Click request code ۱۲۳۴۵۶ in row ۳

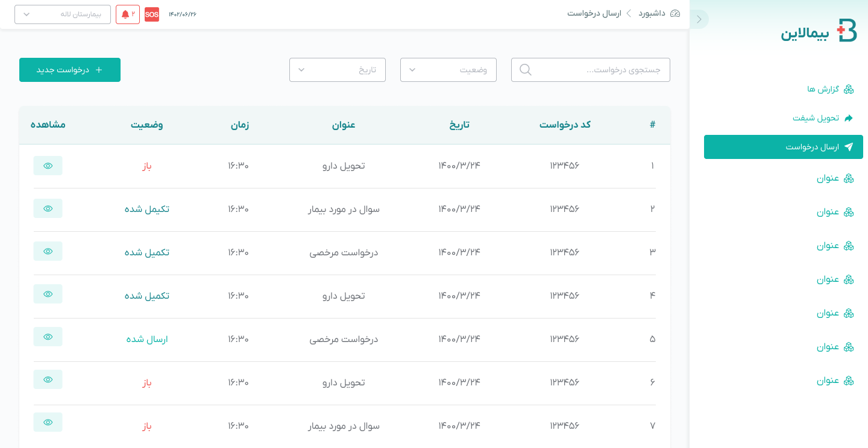click(x=565, y=252)
